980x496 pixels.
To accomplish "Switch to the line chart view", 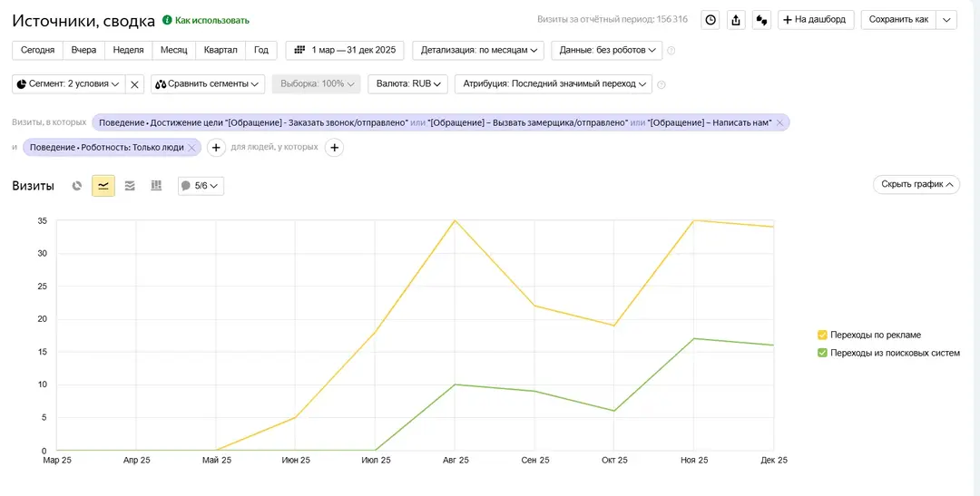I will [x=103, y=186].
